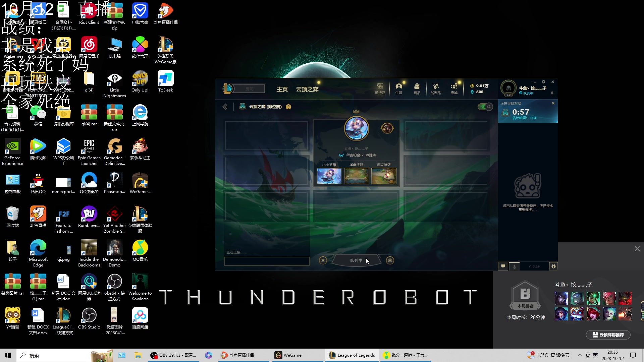Screen dimensions: 644x362
Task: Click the 队列中 in-queue button
Action: 356,260
